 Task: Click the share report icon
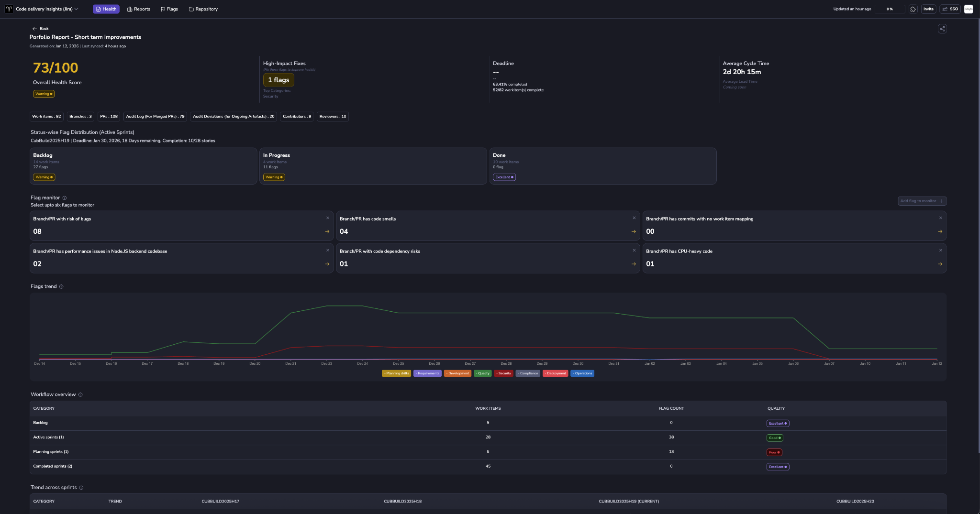point(942,29)
